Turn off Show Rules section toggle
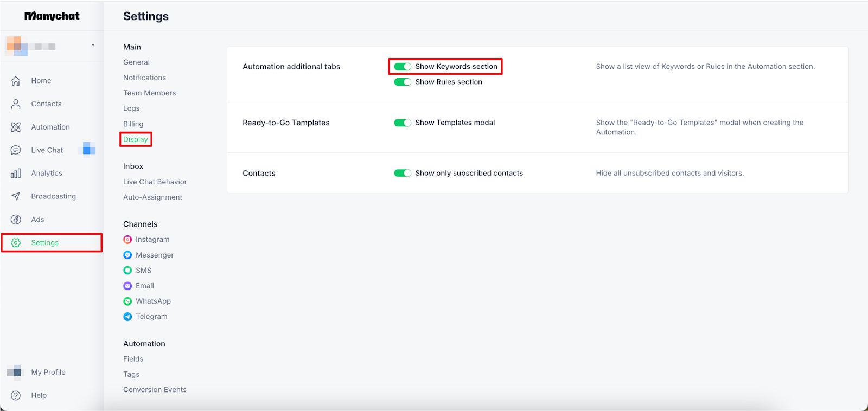This screenshot has height=411, width=868. [403, 82]
